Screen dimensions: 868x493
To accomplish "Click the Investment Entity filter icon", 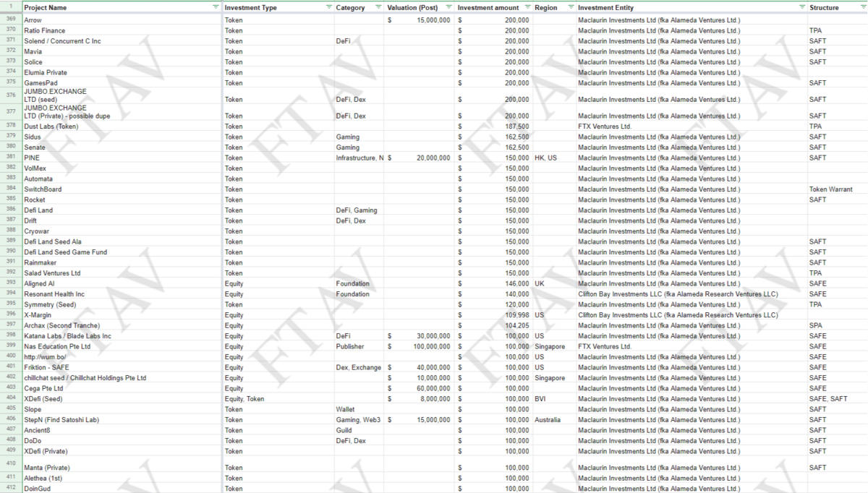I will 801,7.
